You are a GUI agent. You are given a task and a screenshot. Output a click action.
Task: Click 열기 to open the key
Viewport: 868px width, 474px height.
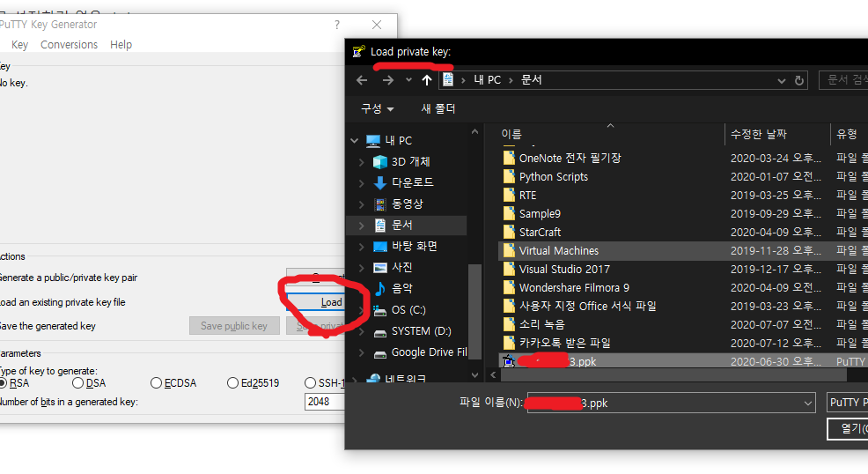[848, 428]
